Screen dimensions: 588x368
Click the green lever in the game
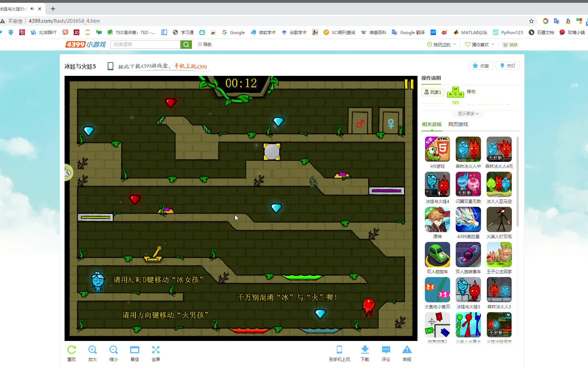[153, 254]
